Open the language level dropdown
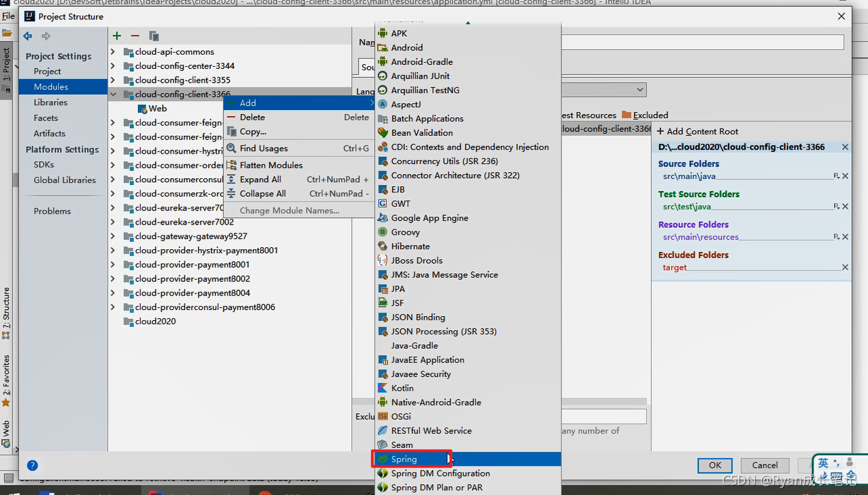Screen dimensions: 868x495 639,89
